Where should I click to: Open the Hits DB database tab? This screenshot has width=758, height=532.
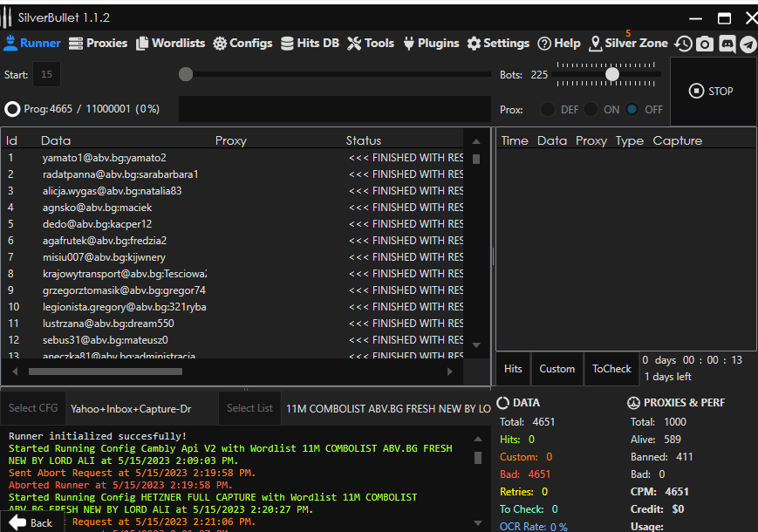click(310, 43)
